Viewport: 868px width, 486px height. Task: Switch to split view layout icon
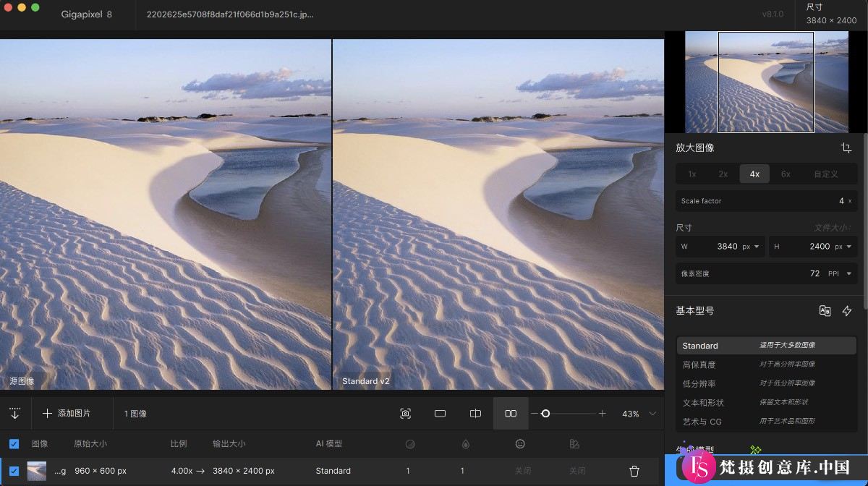click(x=475, y=414)
